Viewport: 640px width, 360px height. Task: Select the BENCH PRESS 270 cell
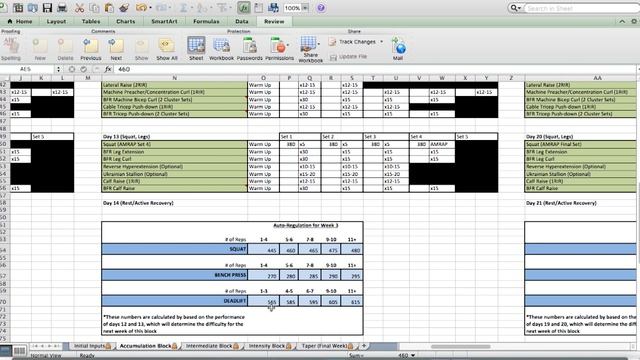tap(263, 276)
